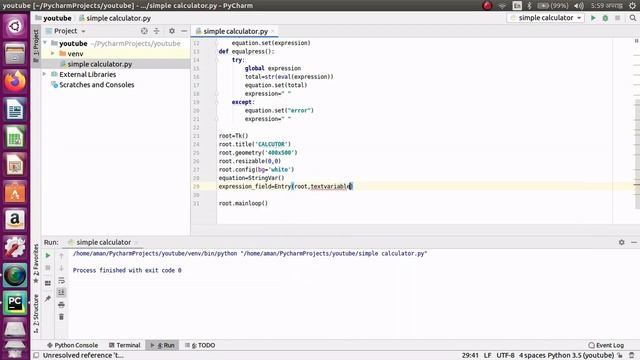This screenshot has width=640, height=360.
Task: Move up the stack trace arrow
Action: [x=61, y=256]
